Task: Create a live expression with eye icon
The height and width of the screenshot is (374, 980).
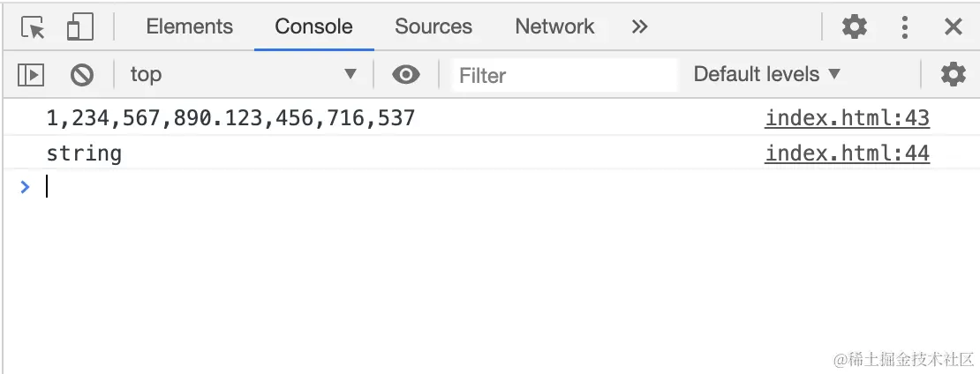Action: (405, 75)
